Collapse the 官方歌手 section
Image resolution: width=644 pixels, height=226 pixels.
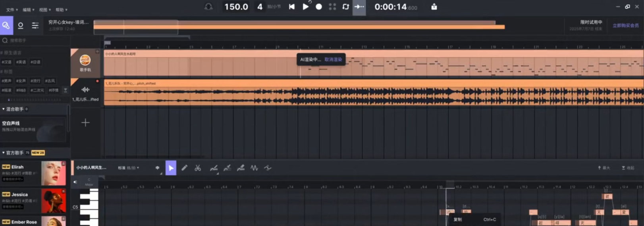click(x=4, y=153)
